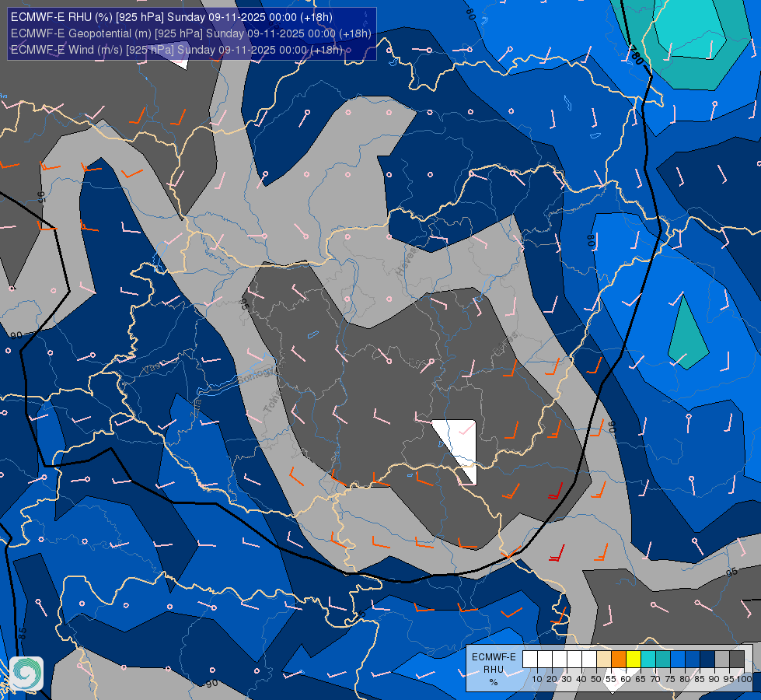
Task: Click the Tolna county label on map
Action: pyautogui.click(x=272, y=402)
